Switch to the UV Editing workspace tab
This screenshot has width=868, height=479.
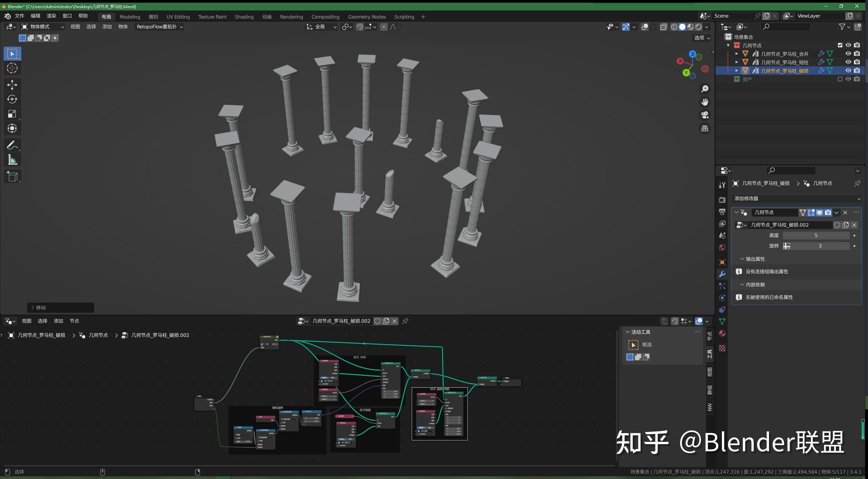[178, 17]
